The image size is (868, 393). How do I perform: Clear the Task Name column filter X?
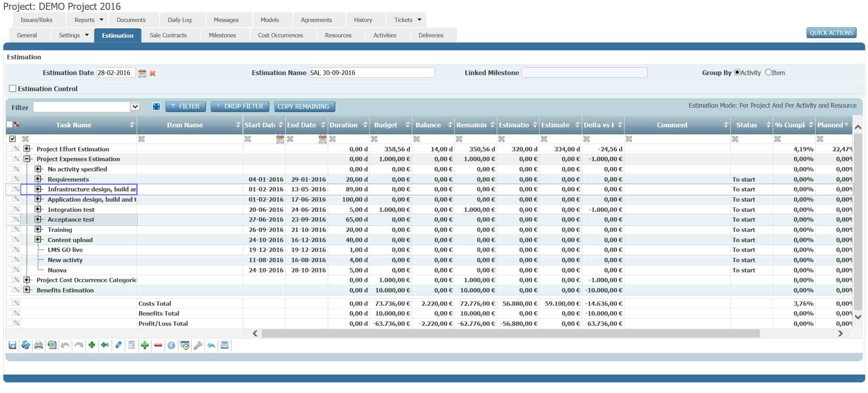(x=25, y=139)
